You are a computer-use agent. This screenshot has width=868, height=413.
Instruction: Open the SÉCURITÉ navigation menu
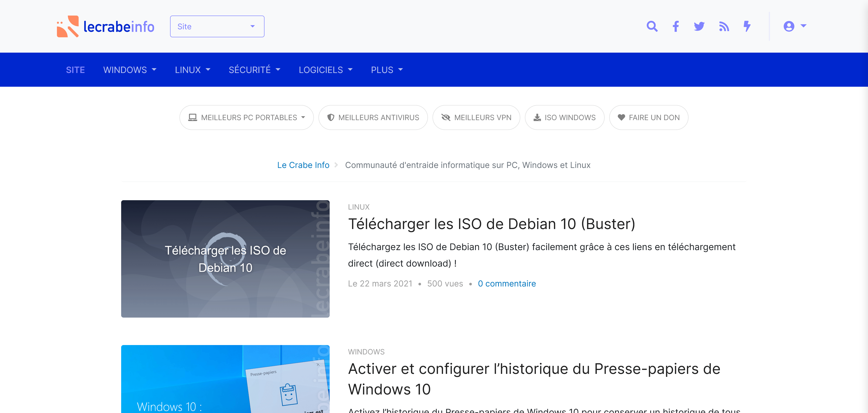[x=254, y=70]
